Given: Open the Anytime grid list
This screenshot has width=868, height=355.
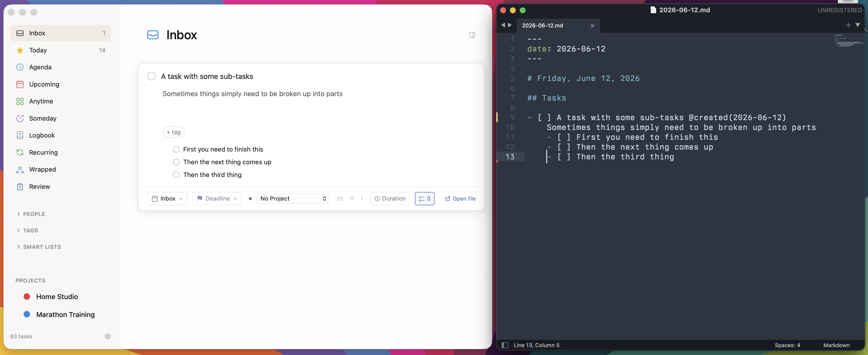Looking at the screenshot, I should pyautogui.click(x=60, y=101).
